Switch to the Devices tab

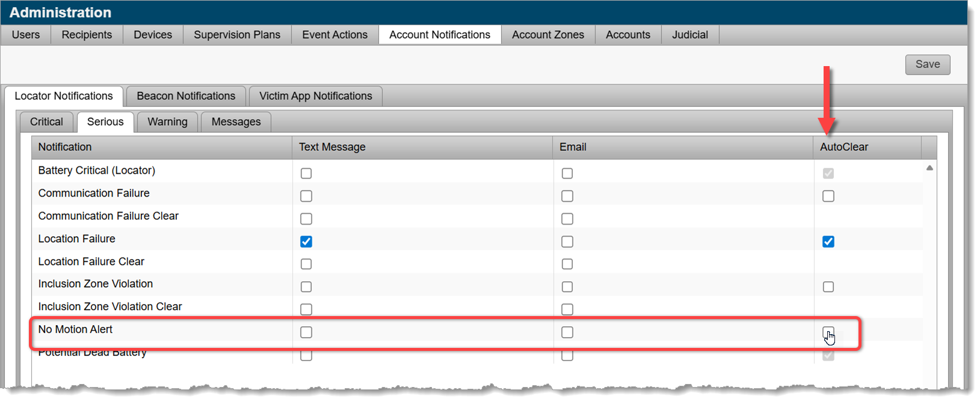(x=153, y=35)
